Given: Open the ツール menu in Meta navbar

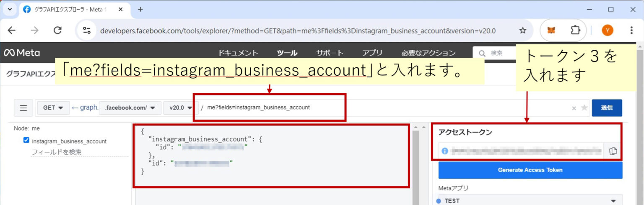Looking at the screenshot, I should pyautogui.click(x=287, y=53).
